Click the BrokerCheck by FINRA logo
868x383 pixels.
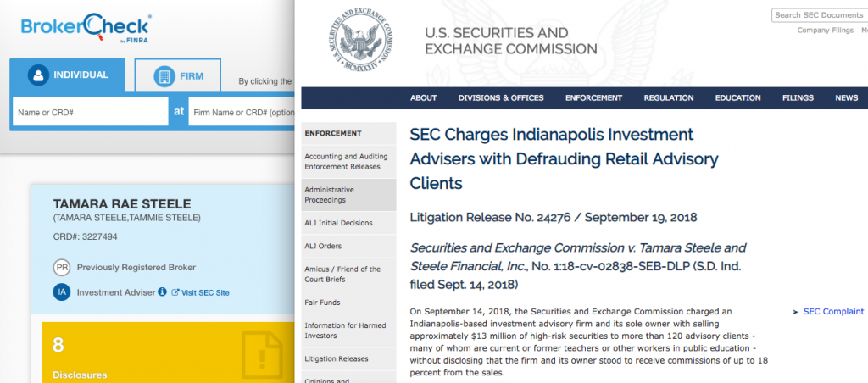tap(86, 28)
